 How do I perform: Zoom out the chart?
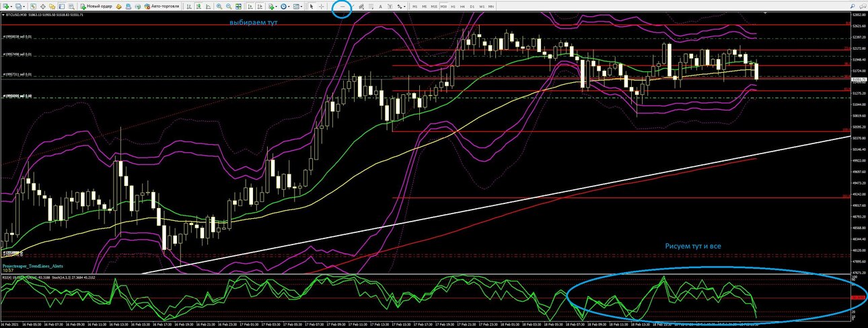tap(229, 6)
